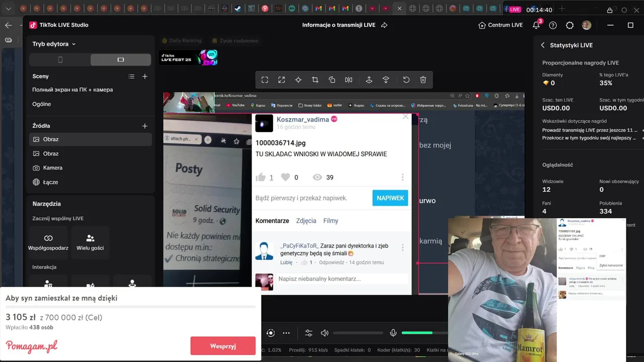The image size is (644, 362).
Task: Select the first Obraz source
Action: pos(91,139)
